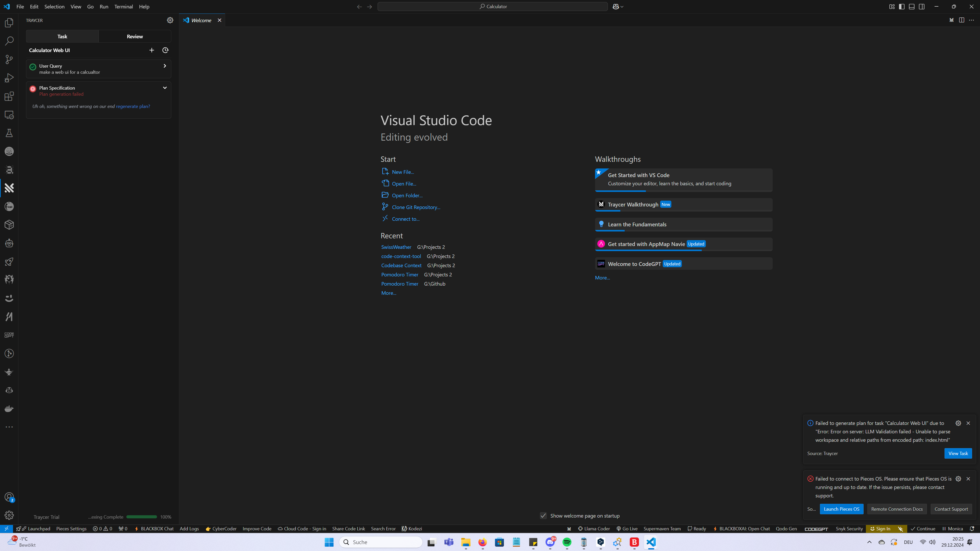
Task: Open the Explorer view in activity bar
Action: (9, 23)
